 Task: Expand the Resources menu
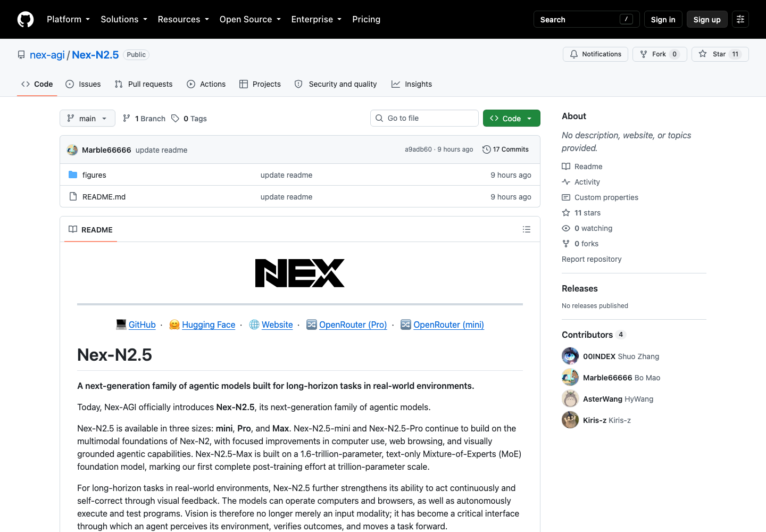(184, 19)
